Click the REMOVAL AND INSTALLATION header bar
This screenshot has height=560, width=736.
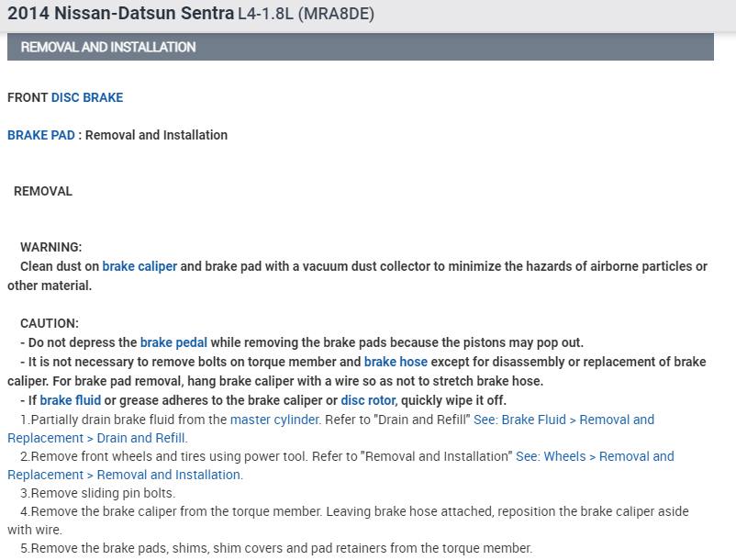tap(360, 47)
